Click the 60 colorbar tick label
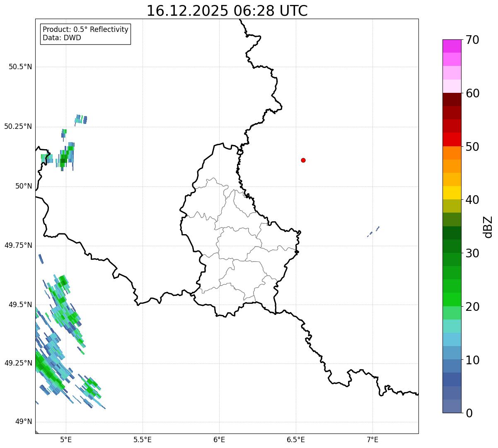Image resolution: width=498 pixels, height=448 pixels. click(x=472, y=93)
